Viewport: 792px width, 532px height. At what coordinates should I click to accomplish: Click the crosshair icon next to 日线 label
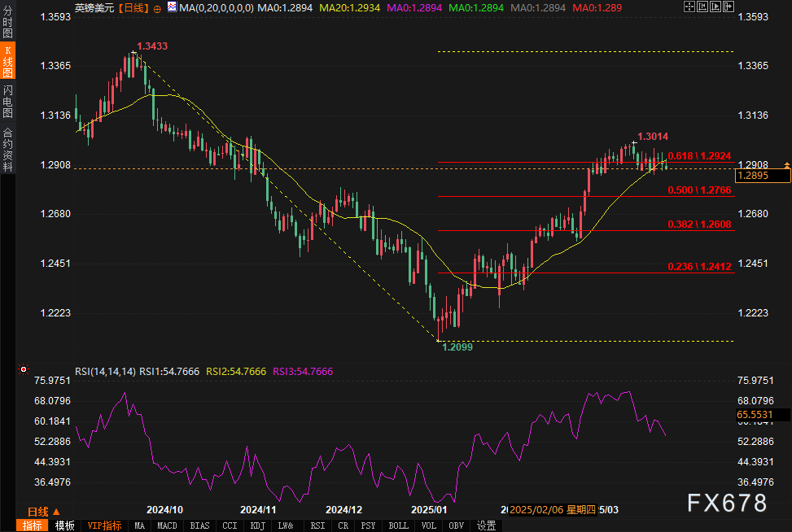(x=157, y=8)
